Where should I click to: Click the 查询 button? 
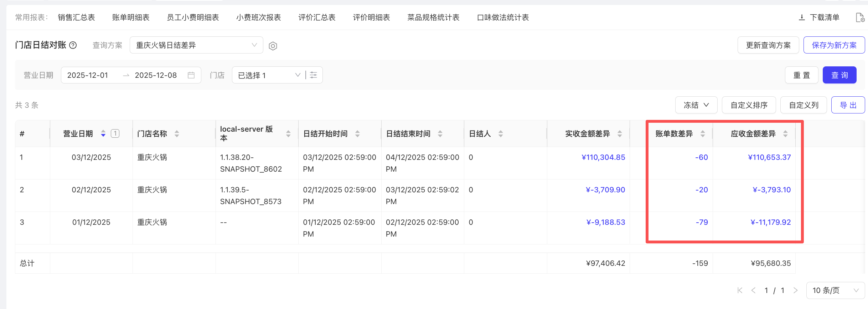839,75
